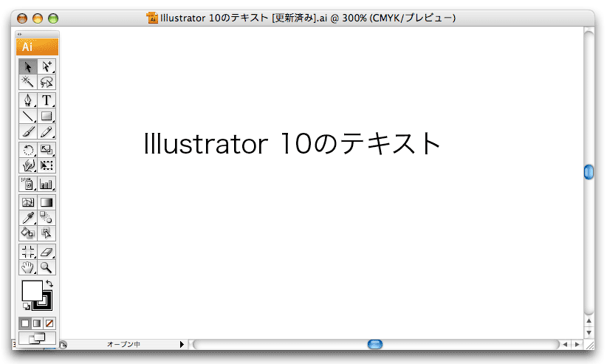Image resolution: width=607 pixels, height=364 pixels.
Task: Select the Free Transform tool
Action: click(x=47, y=165)
